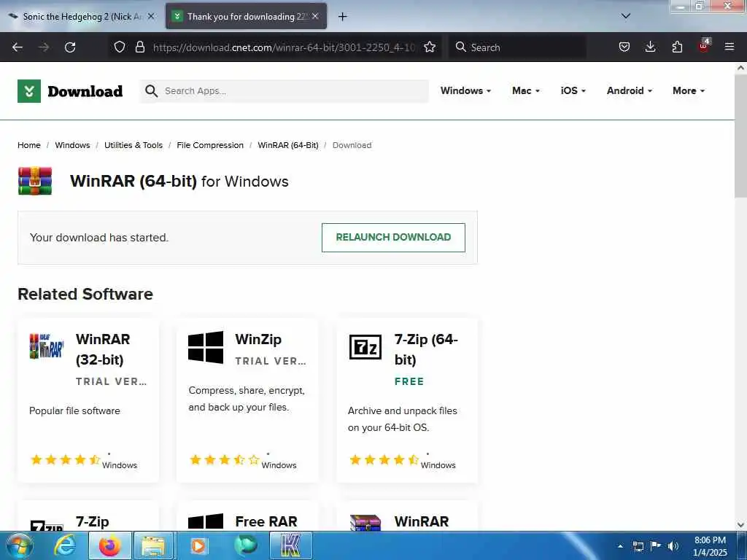Viewport: 747px width, 560px height.
Task: Expand the More menu
Action: [689, 90]
